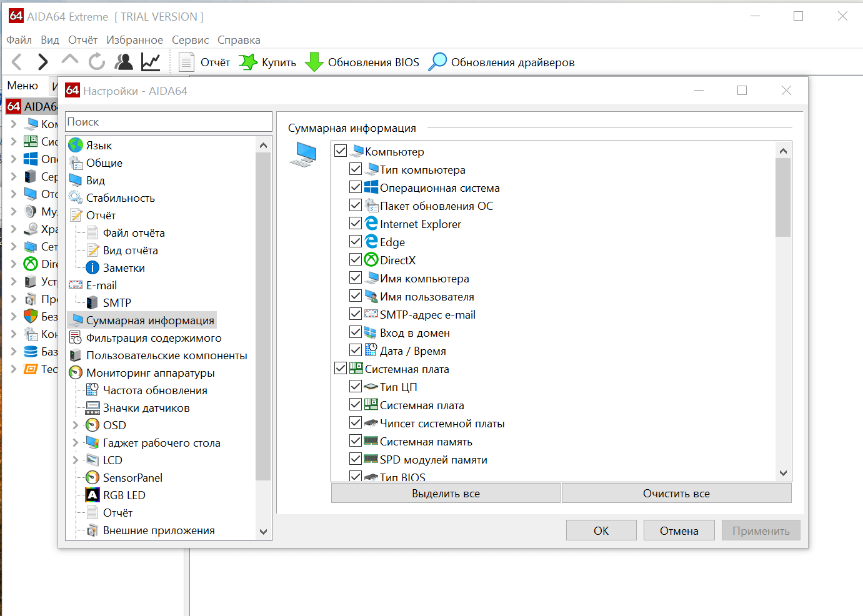Go back with the left arrow toolbar icon

pyautogui.click(x=17, y=62)
